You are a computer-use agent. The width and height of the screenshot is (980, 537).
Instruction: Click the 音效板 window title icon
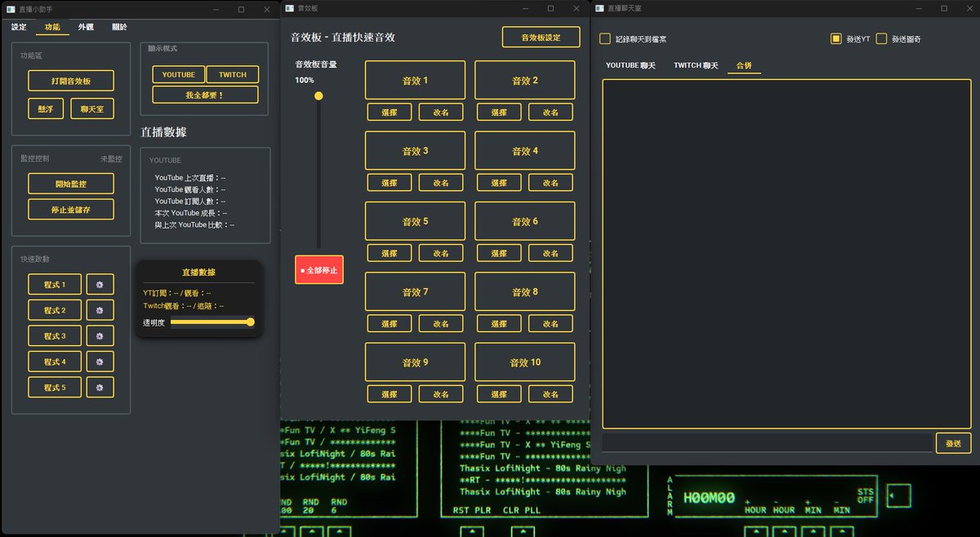(x=289, y=8)
